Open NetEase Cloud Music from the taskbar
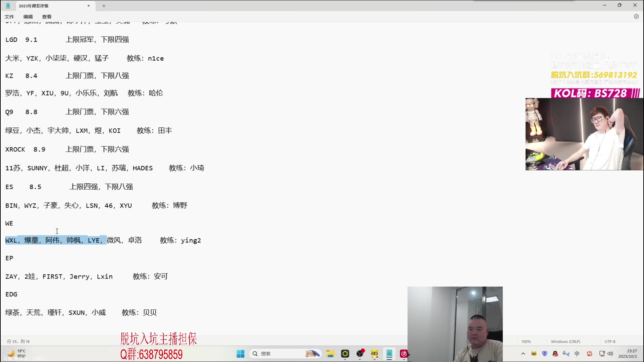The width and height of the screenshot is (644, 362). pyautogui.click(x=404, y=354)
